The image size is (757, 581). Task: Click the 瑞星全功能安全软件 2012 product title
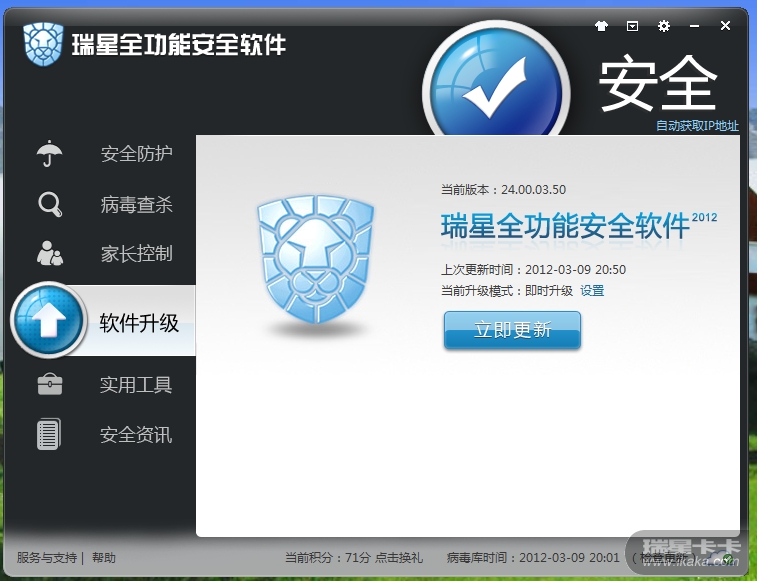pyautogui.click(x=578, y=226)
